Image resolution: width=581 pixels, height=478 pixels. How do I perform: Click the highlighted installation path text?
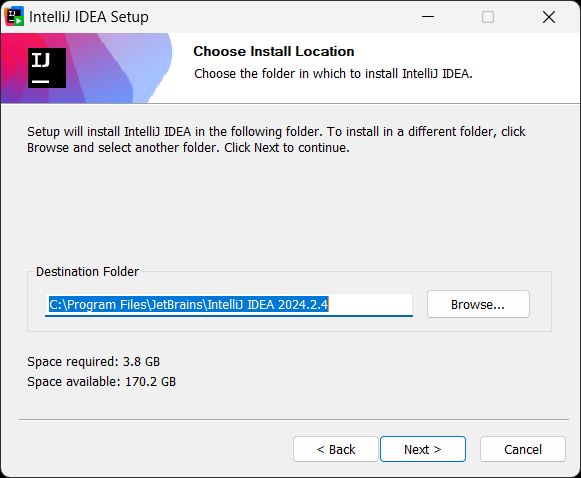pos(189,305)
